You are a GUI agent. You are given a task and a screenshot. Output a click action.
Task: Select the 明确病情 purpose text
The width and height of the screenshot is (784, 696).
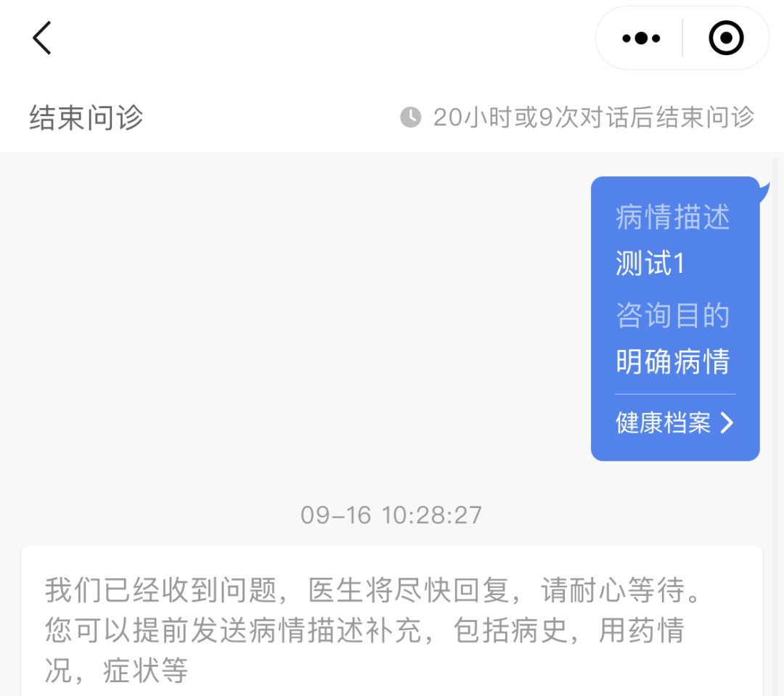pos(672,361)
